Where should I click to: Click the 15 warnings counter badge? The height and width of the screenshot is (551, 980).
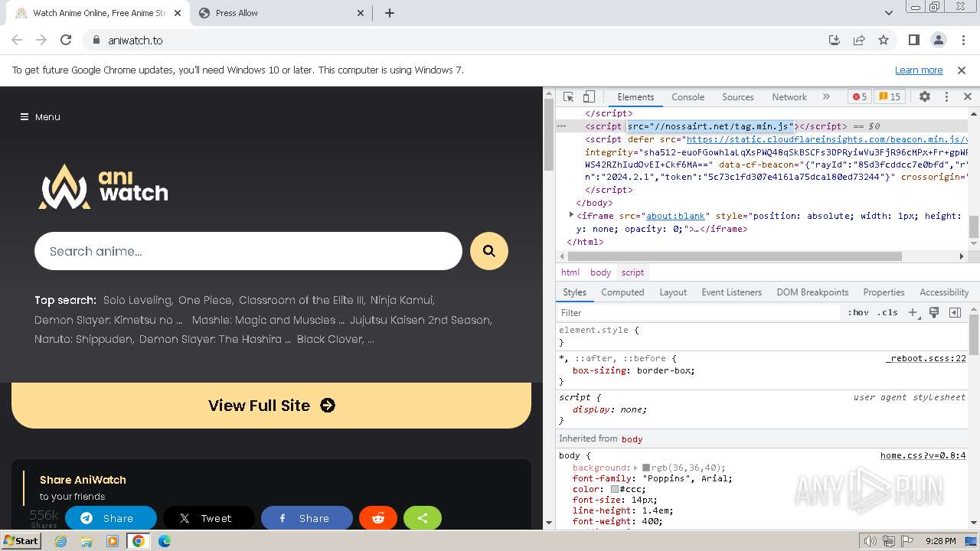point(890,97)
